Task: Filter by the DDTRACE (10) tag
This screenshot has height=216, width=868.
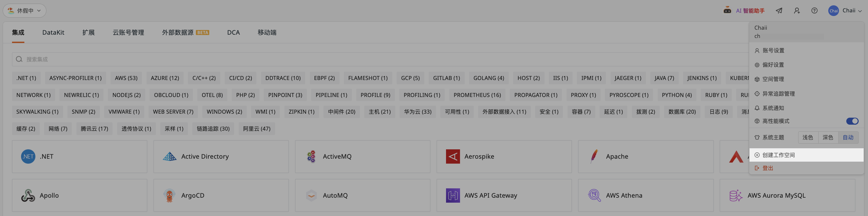Action: coord(283,78)
